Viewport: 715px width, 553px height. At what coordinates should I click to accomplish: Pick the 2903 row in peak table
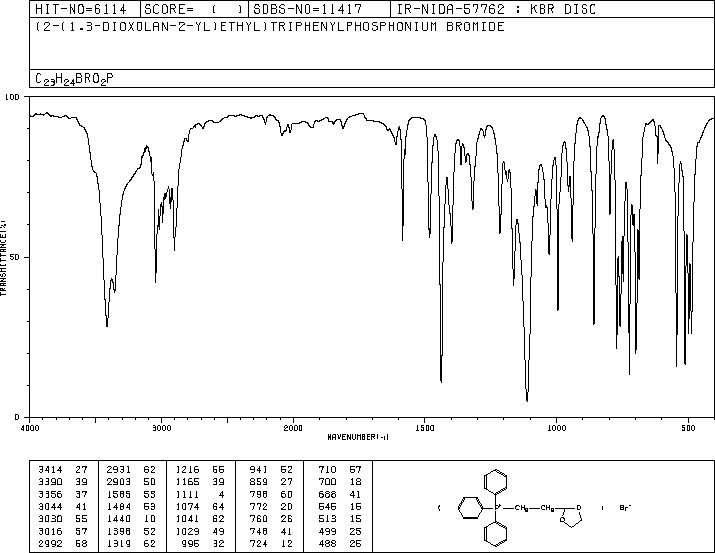pos(131,481)
